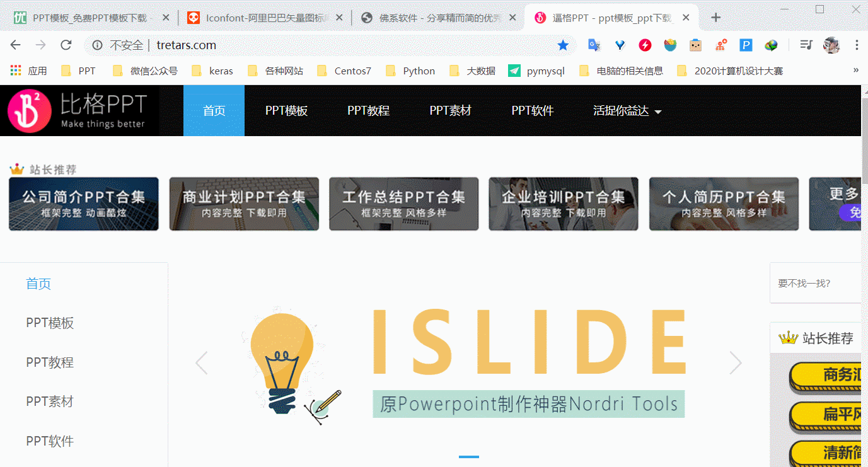Viewport: 868px width, 467px height.
Task: Go back with the browser back arrow
Action: click(16, 45)
